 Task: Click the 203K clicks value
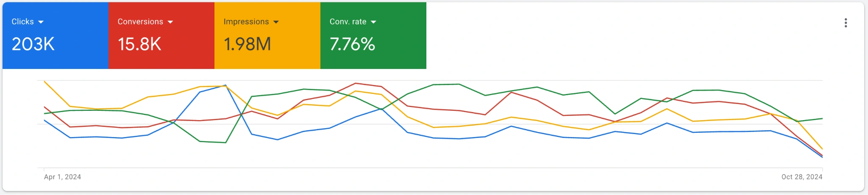click(x=33, y=44)
